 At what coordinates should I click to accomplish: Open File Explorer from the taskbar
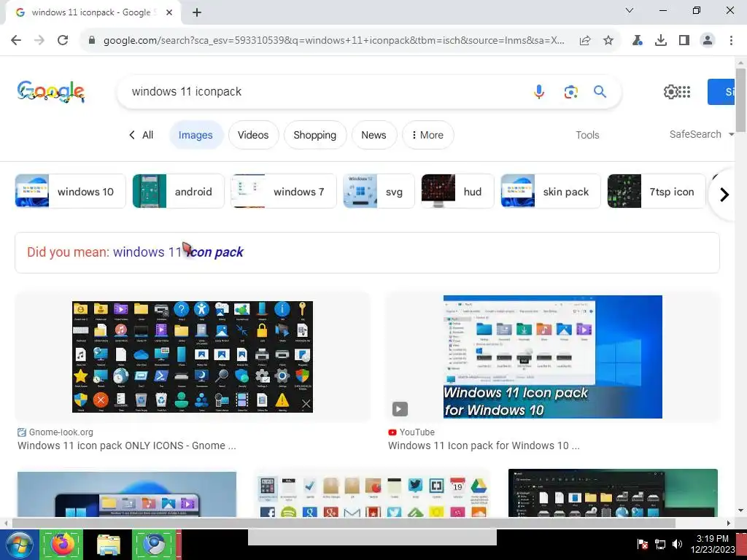[x=109, y=545]
